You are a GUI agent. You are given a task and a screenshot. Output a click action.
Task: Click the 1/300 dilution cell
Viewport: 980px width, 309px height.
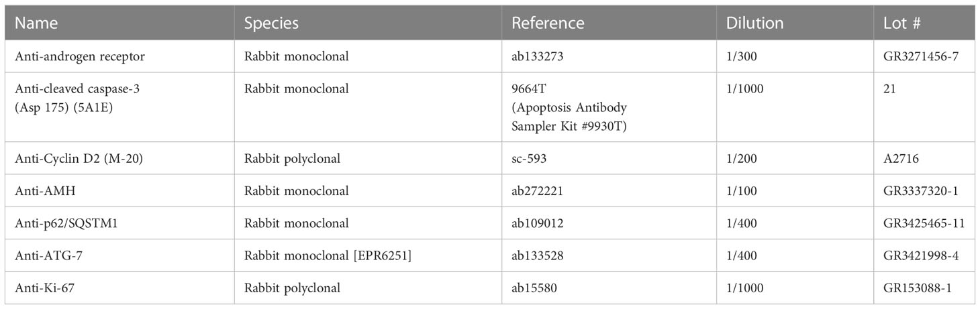tap(741, 57)
